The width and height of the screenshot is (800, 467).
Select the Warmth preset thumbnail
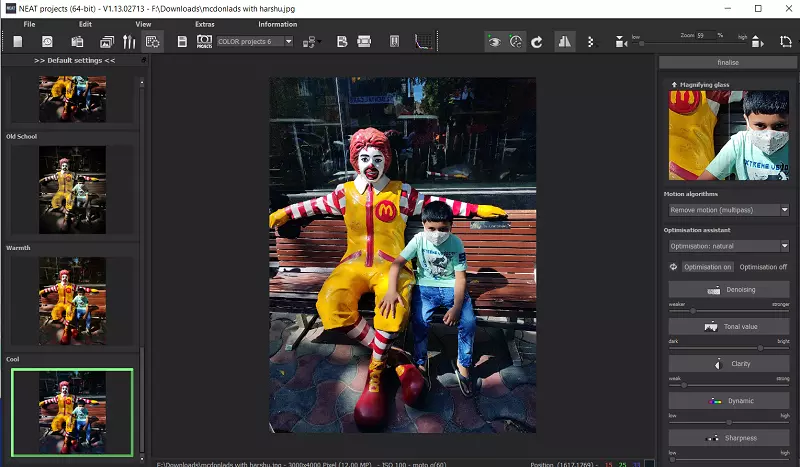(72, 299)
